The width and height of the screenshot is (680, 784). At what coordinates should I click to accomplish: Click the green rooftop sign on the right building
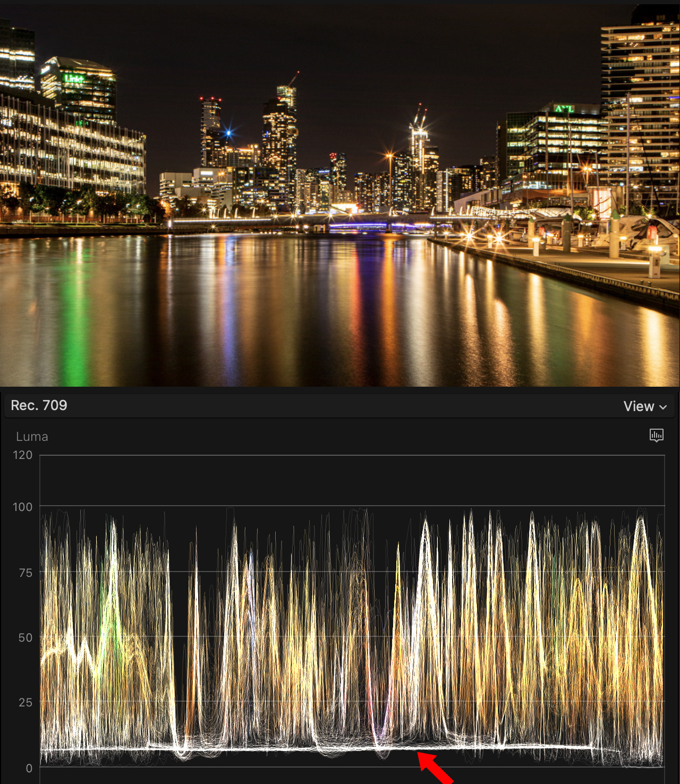[564, 109]
